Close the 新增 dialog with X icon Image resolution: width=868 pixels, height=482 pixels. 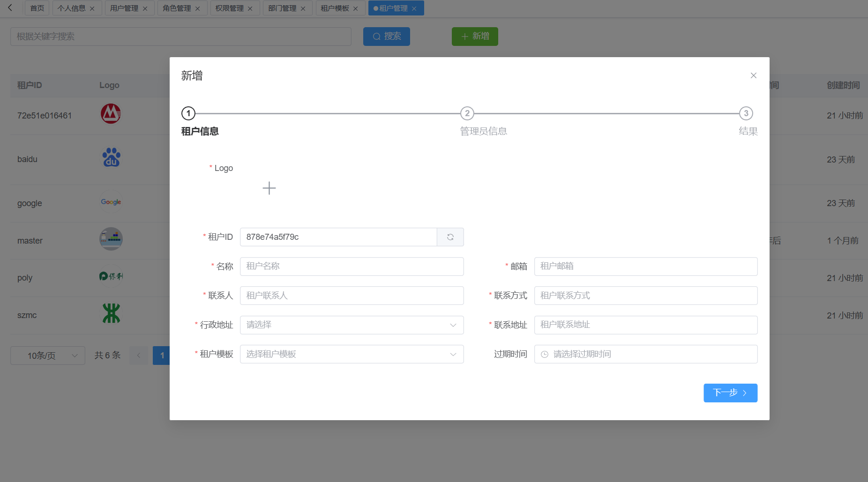753,75
